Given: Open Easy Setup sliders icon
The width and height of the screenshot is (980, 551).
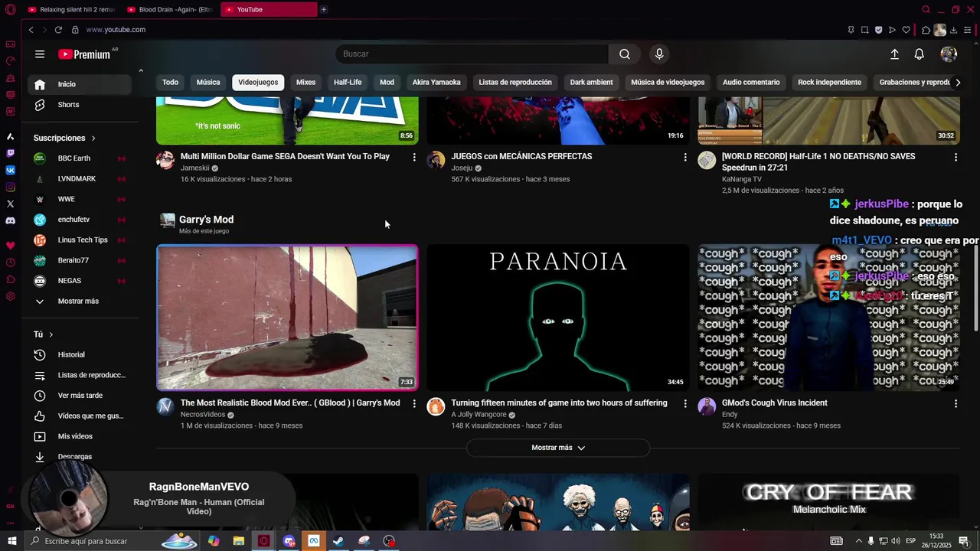Looking at the screenshot, I should [x=968, y=30].
